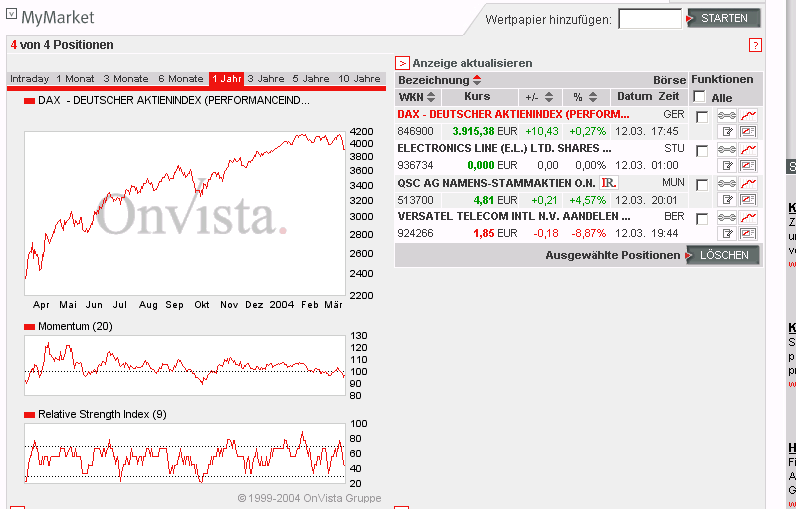Sort by Bezeichnung using red arrows

click(x=477, y=80)
